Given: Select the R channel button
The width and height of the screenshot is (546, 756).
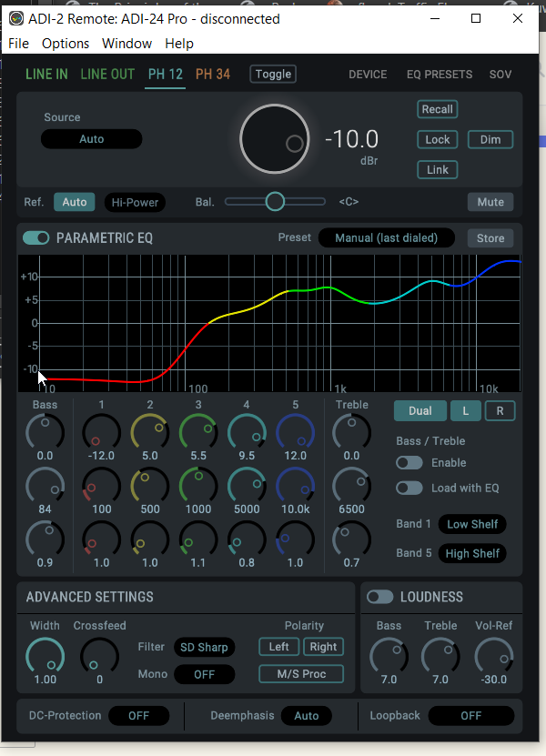Looking at the screenshot, I should tap(500, 411).
